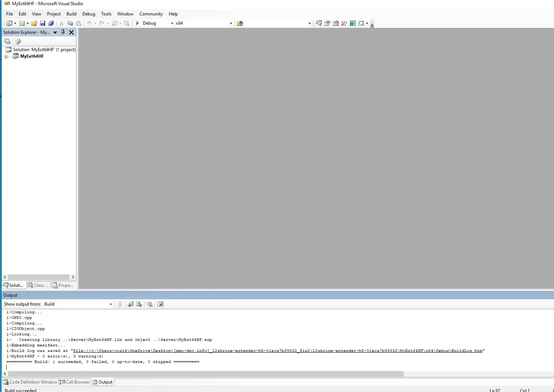Screen dimensions: 554x392
Task: Click Solution Explorer Properties icon
Action: pyautogui.click(x=7, y=41)
